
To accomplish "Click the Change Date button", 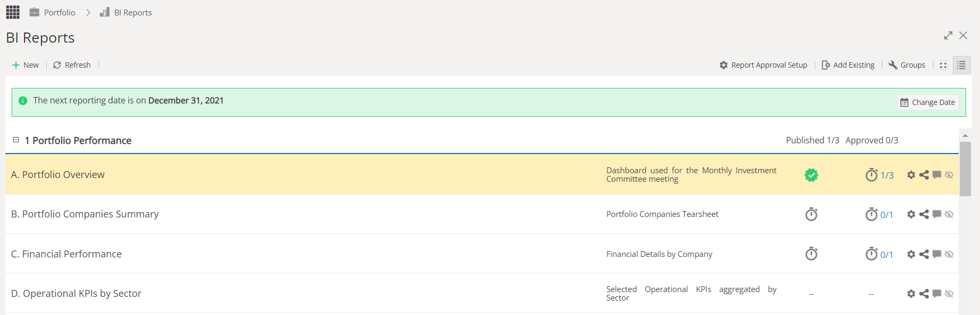I will [928, 102].
